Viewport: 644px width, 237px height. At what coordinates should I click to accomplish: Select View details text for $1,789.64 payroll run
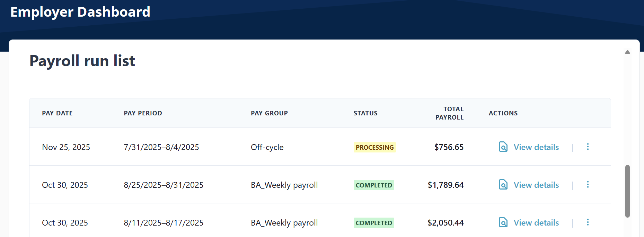tap(536, 185)
